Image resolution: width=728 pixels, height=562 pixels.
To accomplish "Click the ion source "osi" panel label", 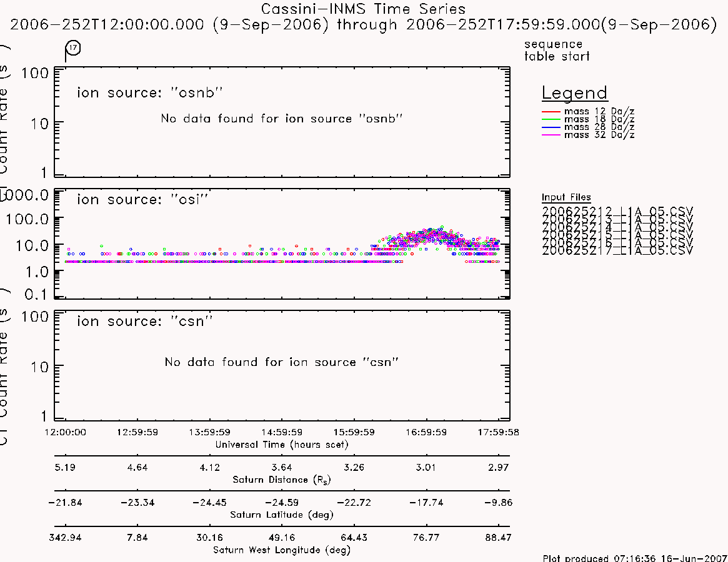I will point(142,200).
